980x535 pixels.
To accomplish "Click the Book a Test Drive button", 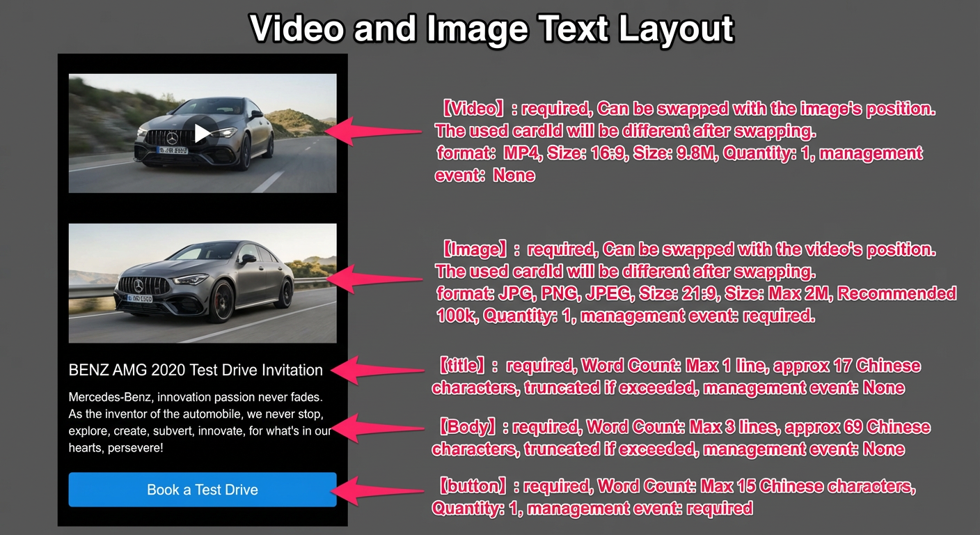I will pos(202,490).
